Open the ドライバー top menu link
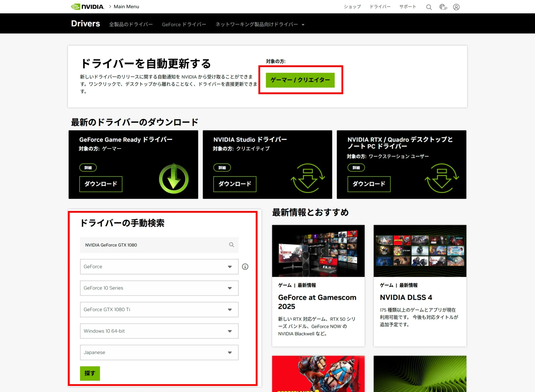Image resolution: width=535 pixels, height=392 pixels. pos(380,7)
